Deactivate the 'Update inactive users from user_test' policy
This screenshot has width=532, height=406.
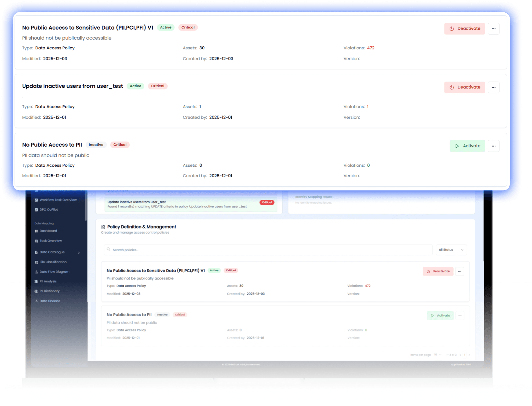coord(465,87)
